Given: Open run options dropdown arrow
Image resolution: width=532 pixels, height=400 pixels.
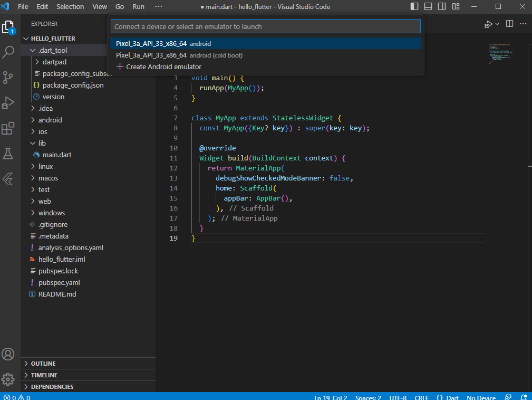Looking at the screenshot, I should [x=497, y=24].
